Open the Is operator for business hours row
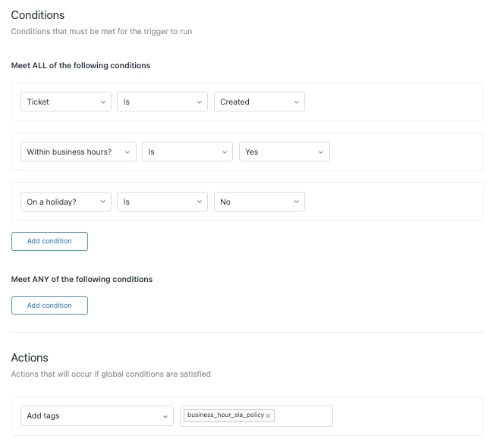The image size is (497, 448). [187, 152]
